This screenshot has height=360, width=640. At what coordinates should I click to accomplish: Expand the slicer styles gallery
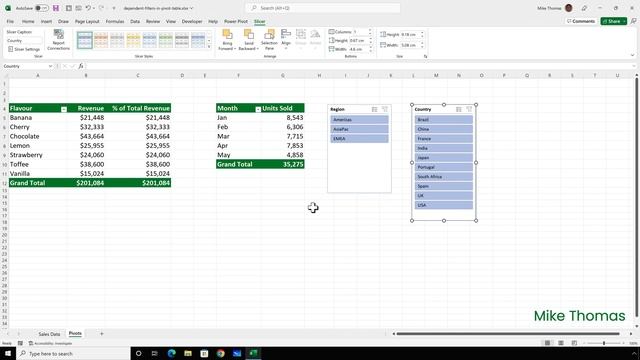pyautogui.click(x=209, y=47)
